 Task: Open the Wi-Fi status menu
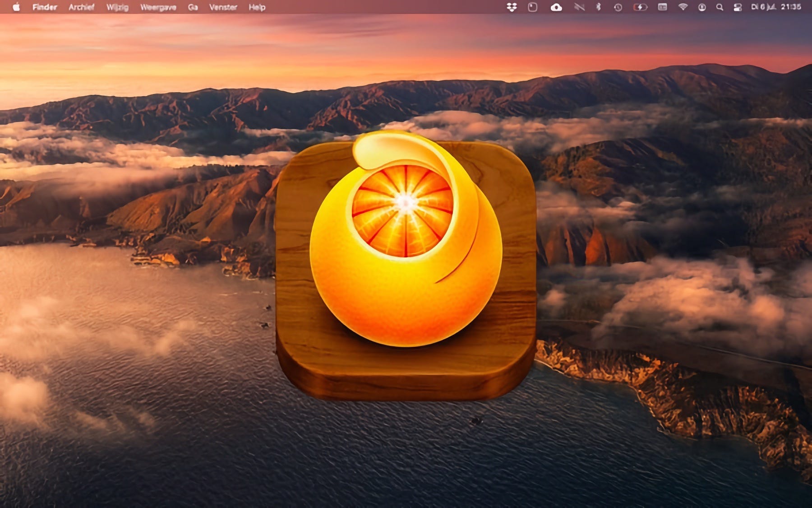pyautogui.click(x=683, y=7)
